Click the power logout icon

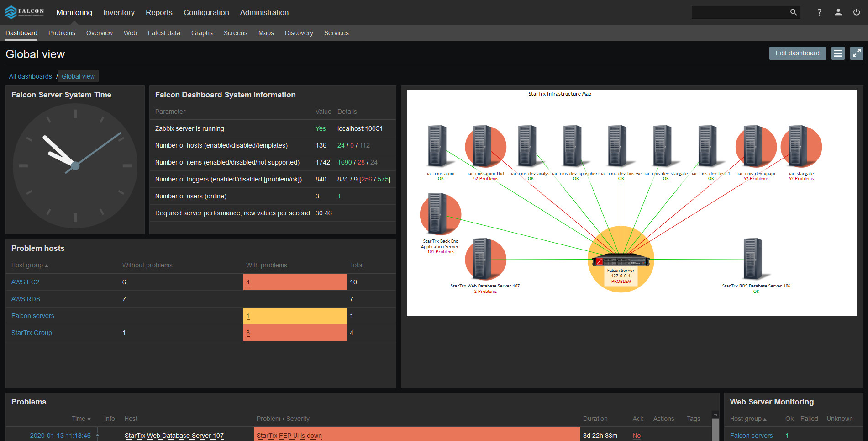(x=857, y=12)
